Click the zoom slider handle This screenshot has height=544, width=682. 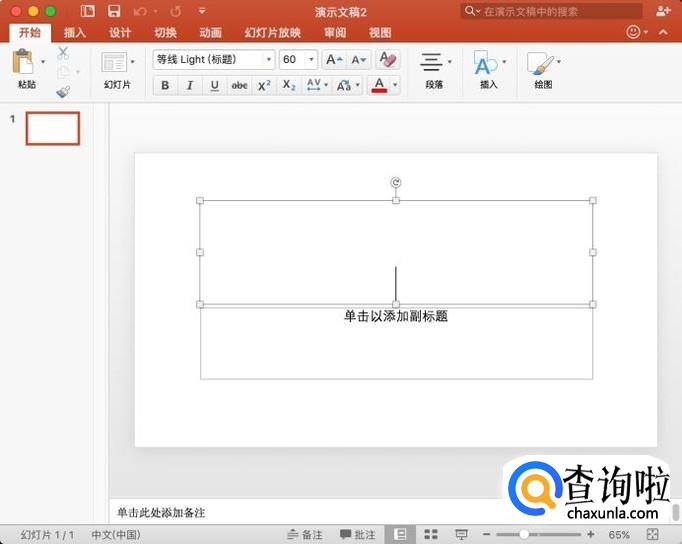pos(524,534)
